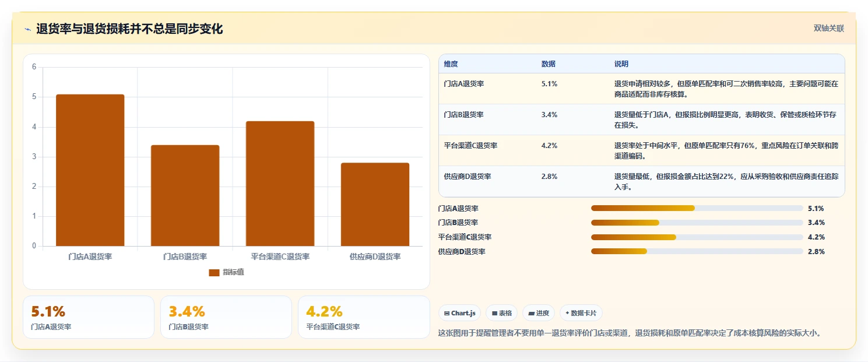
Task: Click the 数据卡片 tag chip
Action: [581, 313]
